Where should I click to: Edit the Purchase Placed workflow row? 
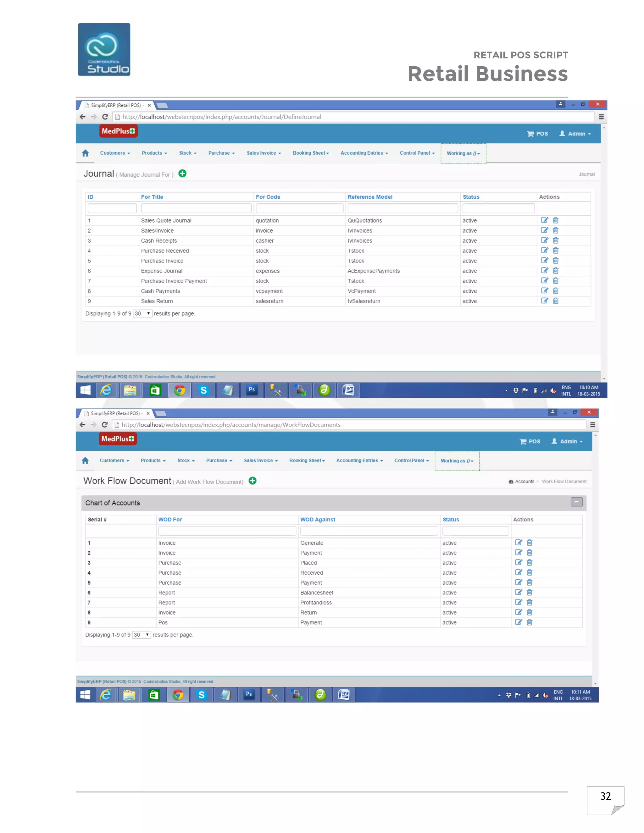519,562
